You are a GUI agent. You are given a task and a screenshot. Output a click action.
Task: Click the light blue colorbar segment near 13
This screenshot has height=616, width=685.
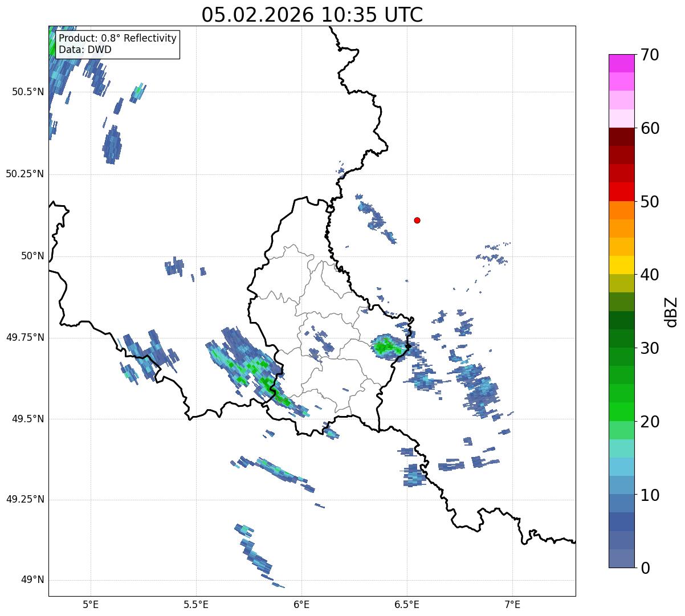point(622,467)
